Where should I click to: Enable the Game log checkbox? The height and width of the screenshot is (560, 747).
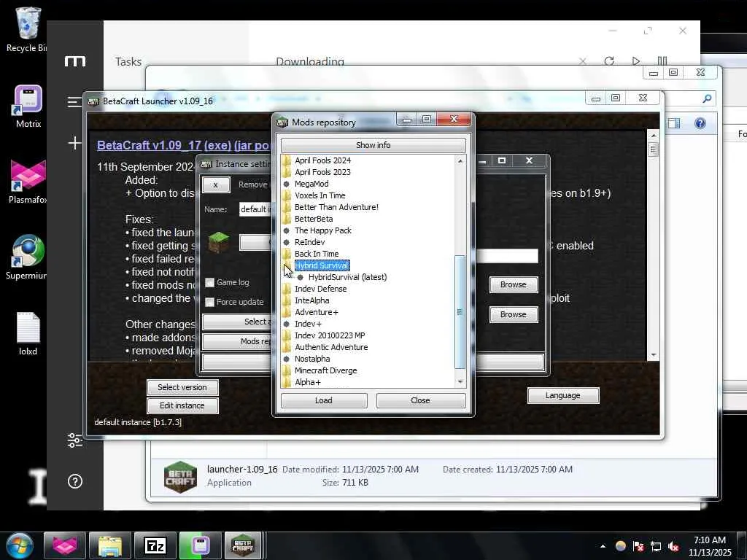(x=209, y=282)
